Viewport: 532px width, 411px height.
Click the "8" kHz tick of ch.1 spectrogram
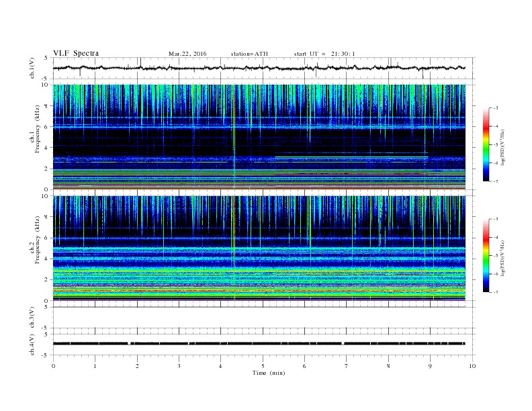pyautogui.click(x=46, y=106)
